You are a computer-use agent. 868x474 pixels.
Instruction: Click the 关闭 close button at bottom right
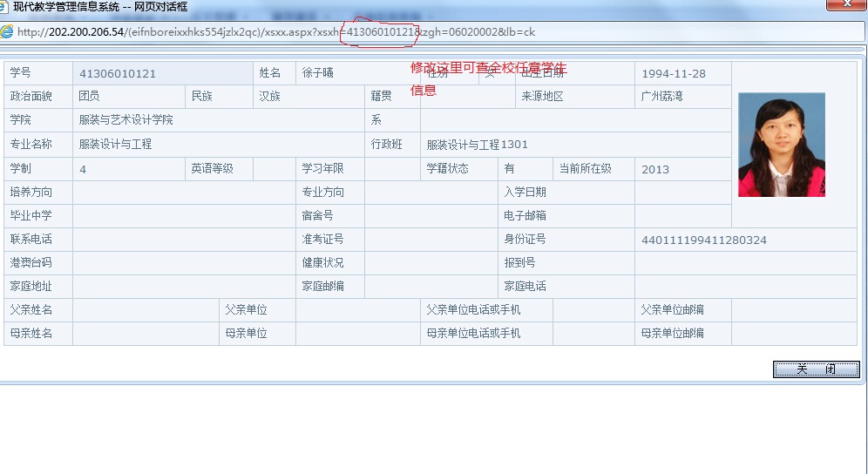tap(816, 369)
